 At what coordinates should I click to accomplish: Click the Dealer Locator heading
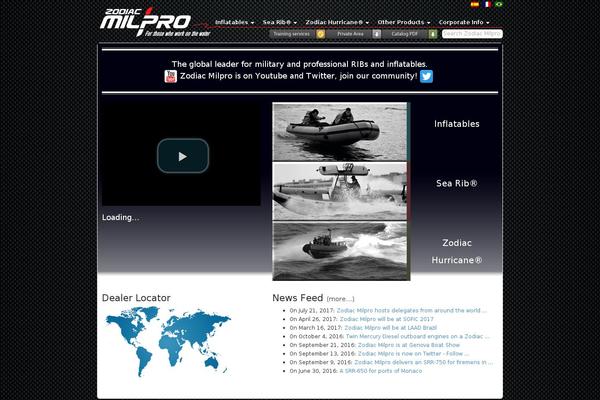click(x=136, y=298)
